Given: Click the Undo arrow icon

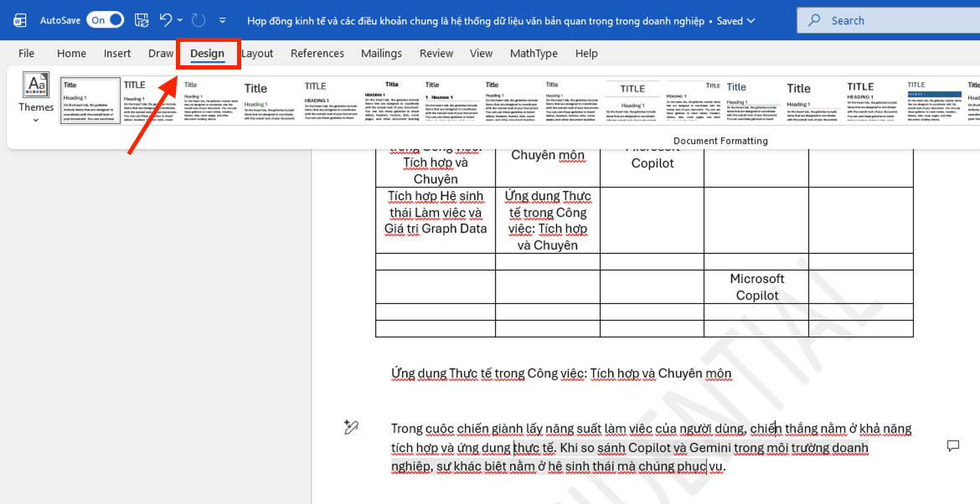Looking at the screenshot, I should [166, 20].
